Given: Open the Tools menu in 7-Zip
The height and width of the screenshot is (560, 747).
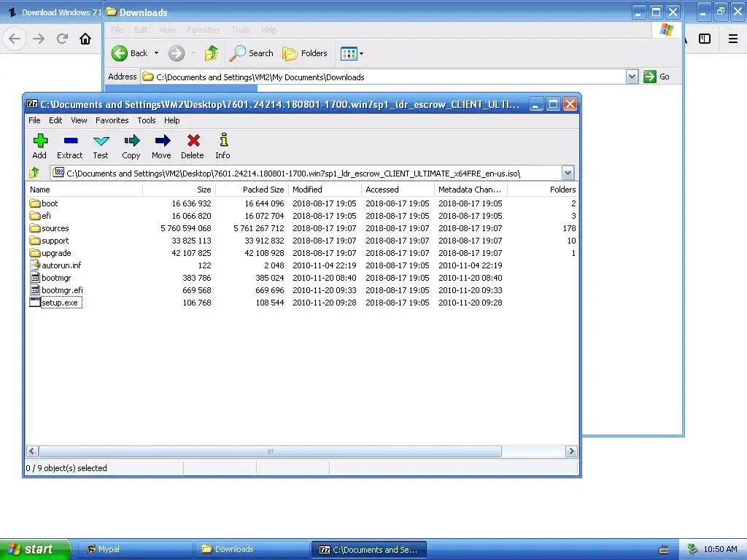Looking at the screenshot, I should coord(147,120).
